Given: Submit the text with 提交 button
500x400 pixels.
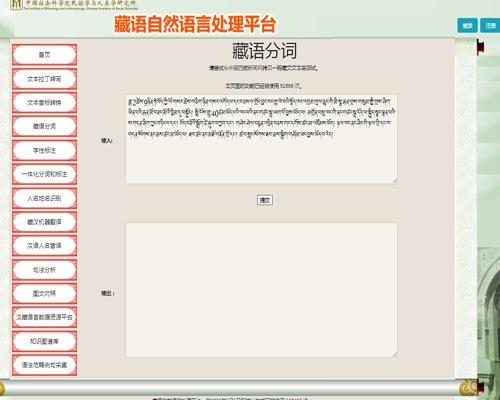Looking at the screenshot, I should point(265,200).
